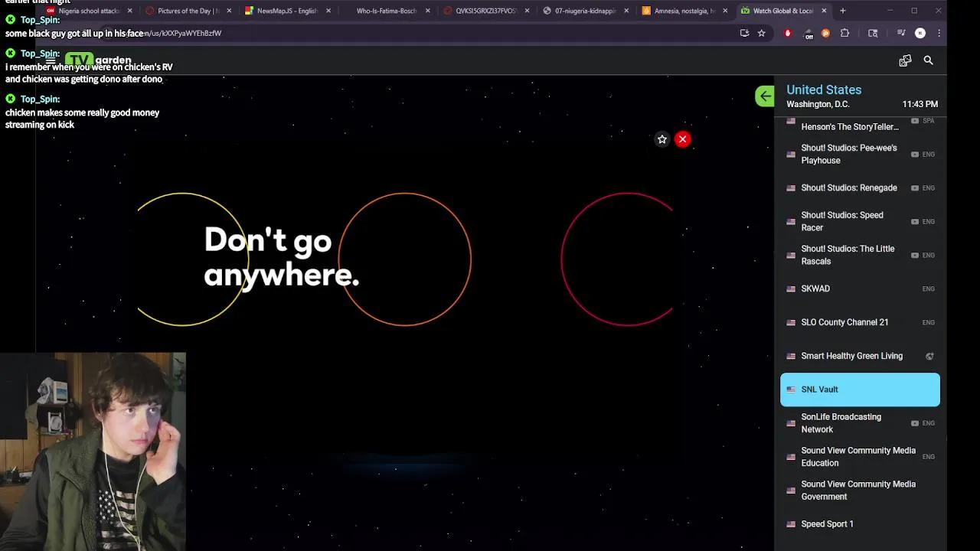Click the US flag beside SLO County Channel 21

pos(791,323)
